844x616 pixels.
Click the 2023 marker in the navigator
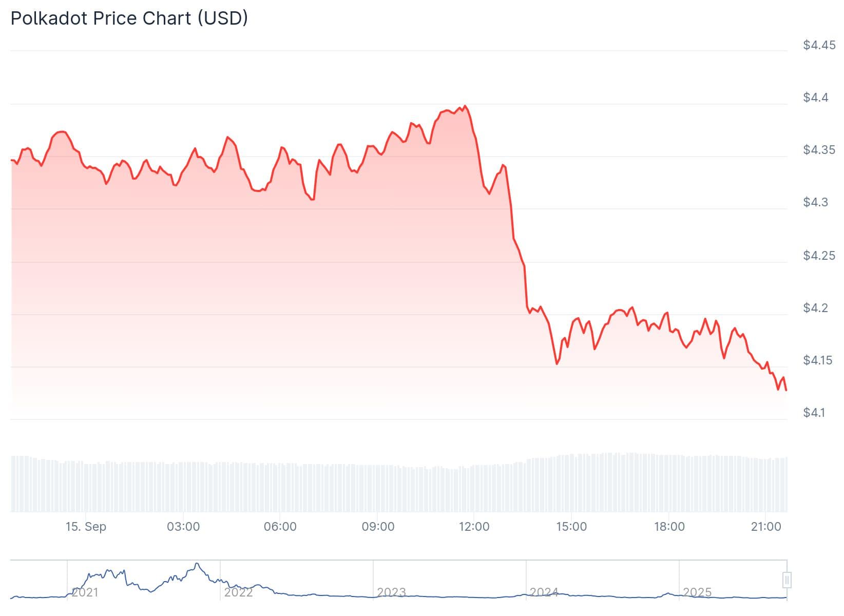pos(391,592)
